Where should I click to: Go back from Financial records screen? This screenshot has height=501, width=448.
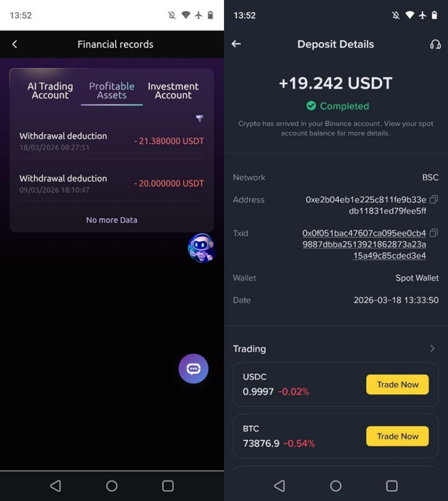(x=14, y=44)
